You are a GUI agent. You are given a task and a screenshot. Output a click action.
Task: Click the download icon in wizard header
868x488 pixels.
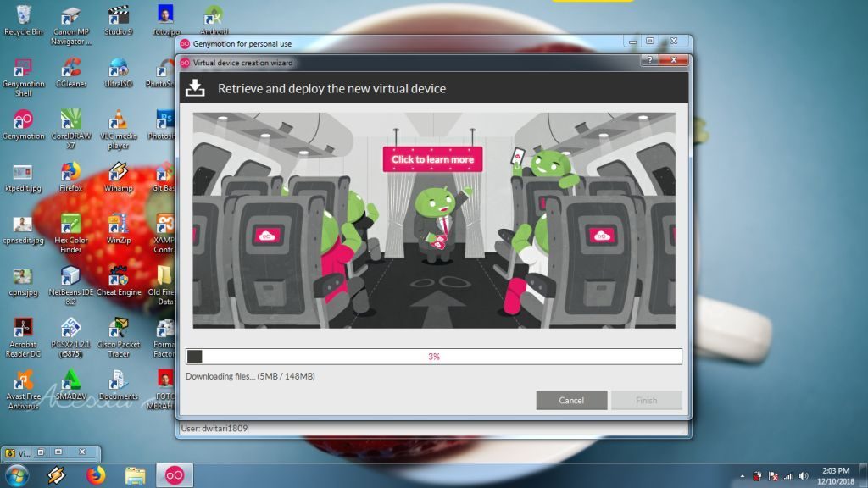tap(195, 88)
